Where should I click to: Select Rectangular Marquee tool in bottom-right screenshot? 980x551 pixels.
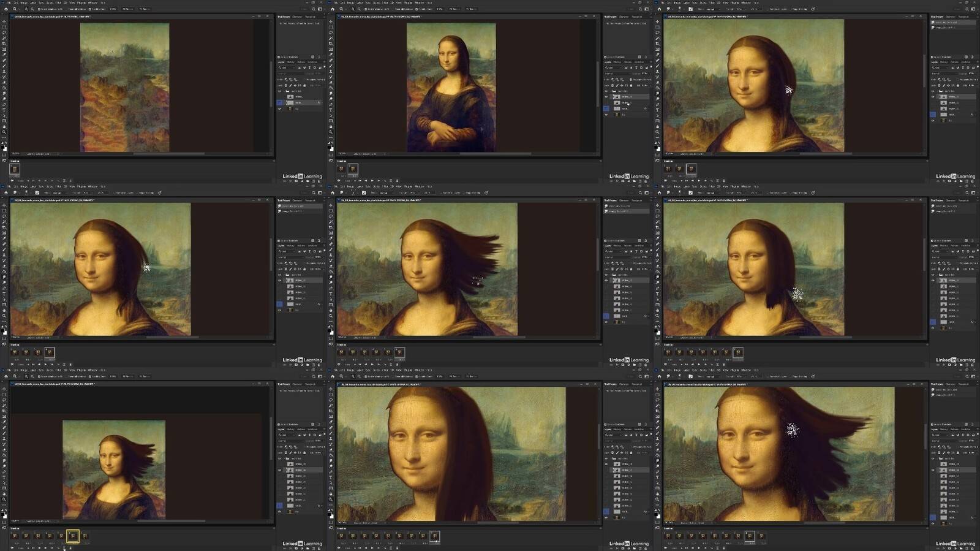658,395
